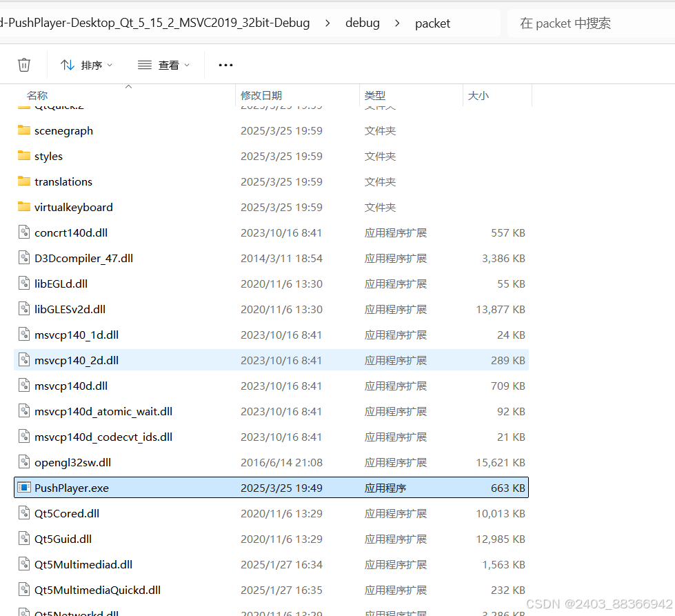This screenshot has width=675, height=616.
Task: Open the scenegraph folder icon
Action: [x=22, y=130]
